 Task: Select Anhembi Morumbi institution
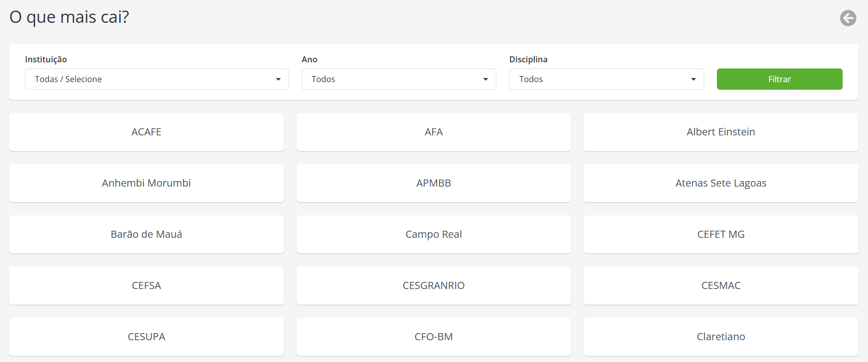point(147,183)
